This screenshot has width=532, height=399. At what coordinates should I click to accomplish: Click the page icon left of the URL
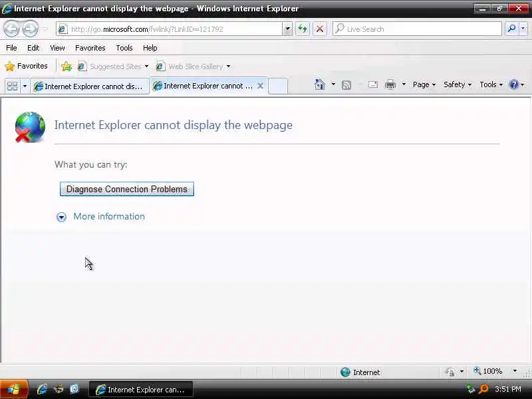click(62, 29)
